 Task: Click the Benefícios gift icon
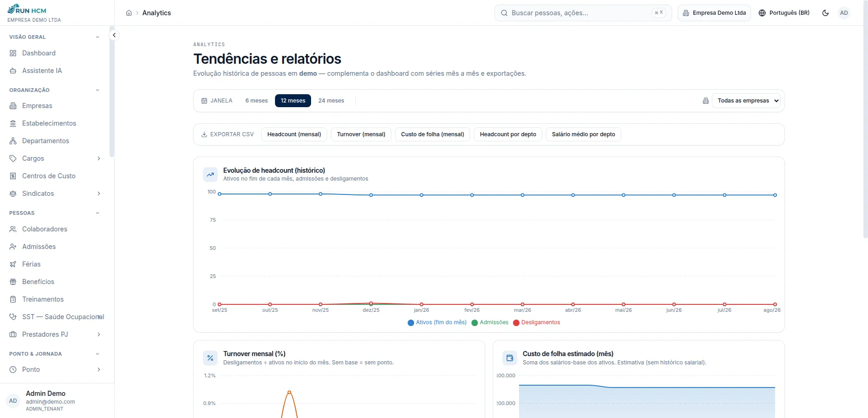(x=13, y=282)
